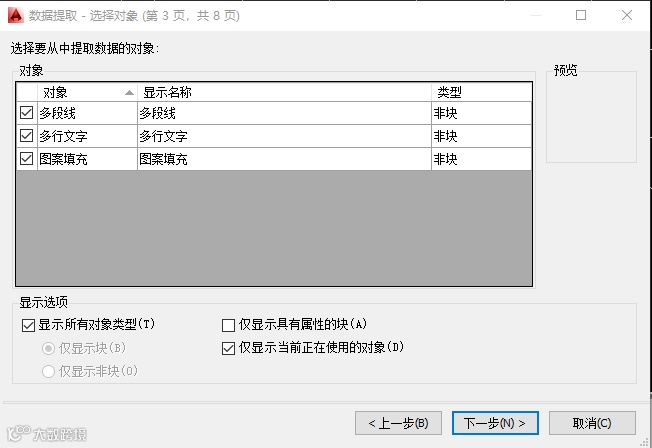Image resolution: width=652 pixels, height=448 pixels.
Task: Uncheck the 多行文字 row checkbox
Action: pos(27,135)
